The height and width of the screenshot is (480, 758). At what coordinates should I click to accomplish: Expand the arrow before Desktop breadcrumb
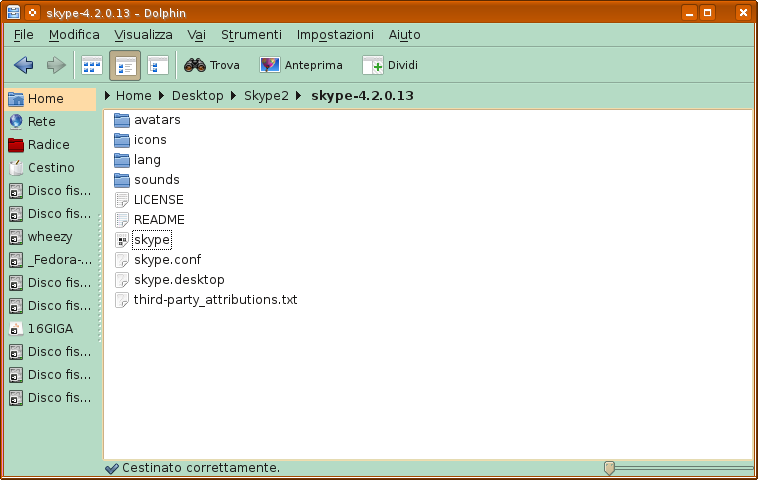click(x=162, y=96)
